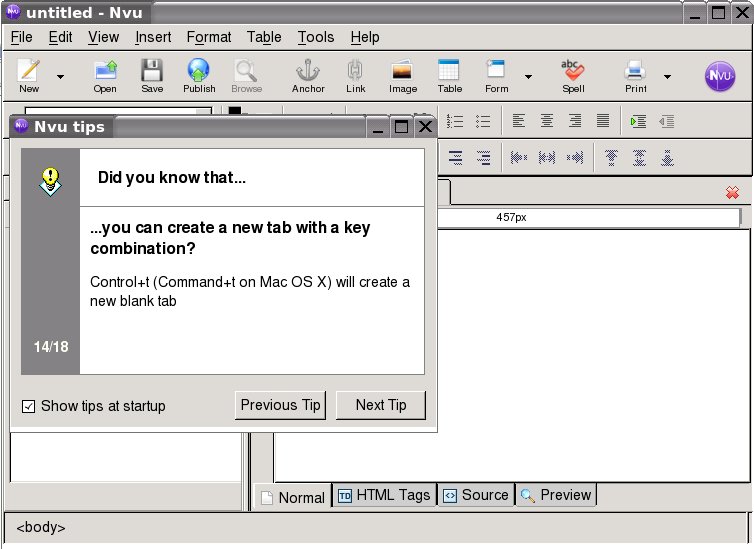Show the Previous Tip
This screenshot has height=549, width=754.
280,405
